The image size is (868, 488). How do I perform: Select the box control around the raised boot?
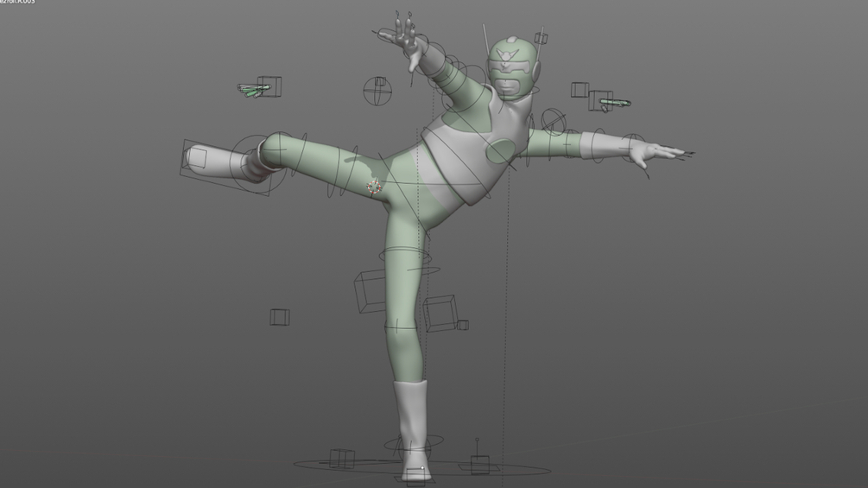[227, 167]
